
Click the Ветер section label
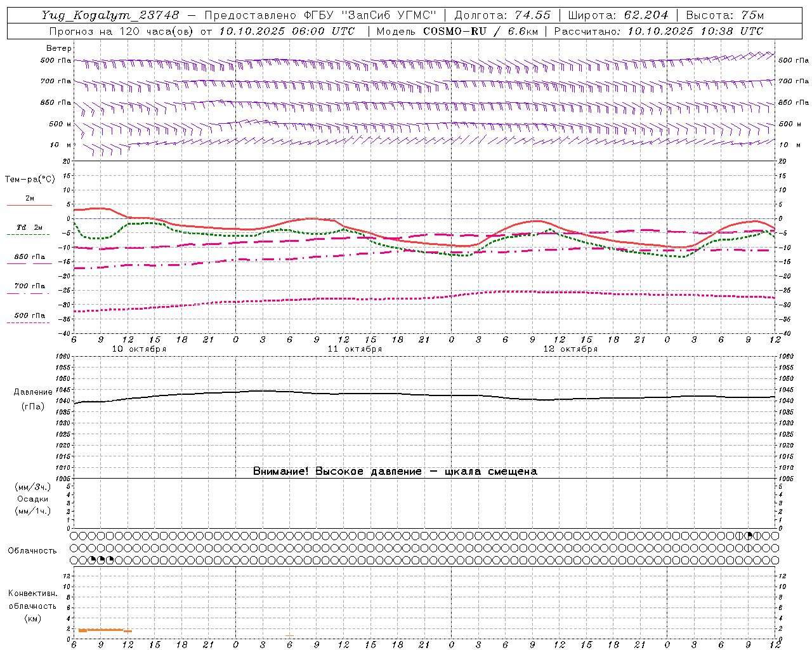(x=59, y=48)
